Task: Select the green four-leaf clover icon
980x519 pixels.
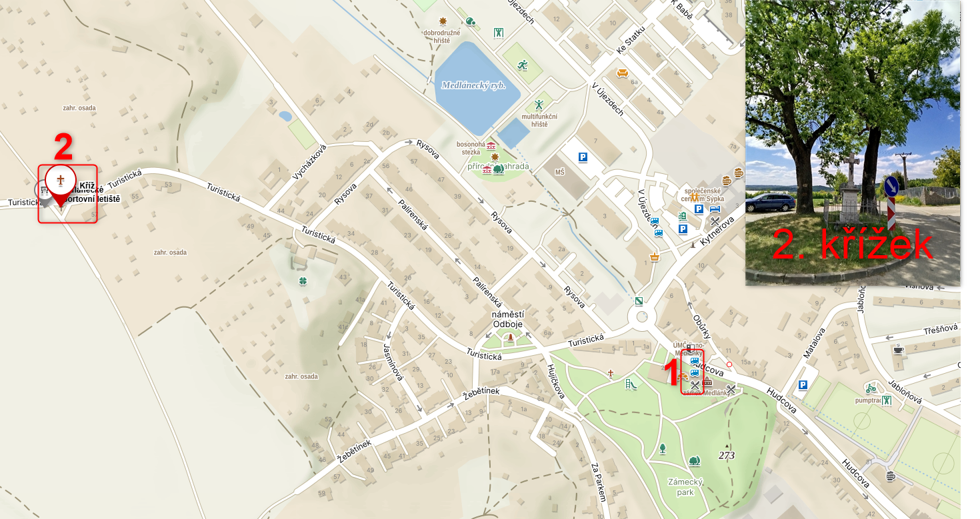Action: click(x=303, y=281)
